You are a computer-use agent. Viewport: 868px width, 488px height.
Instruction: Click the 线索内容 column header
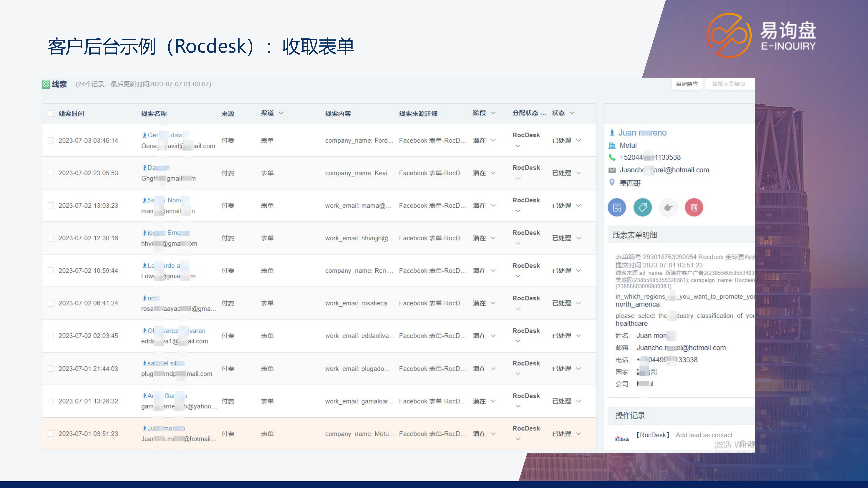click(338, 114)
